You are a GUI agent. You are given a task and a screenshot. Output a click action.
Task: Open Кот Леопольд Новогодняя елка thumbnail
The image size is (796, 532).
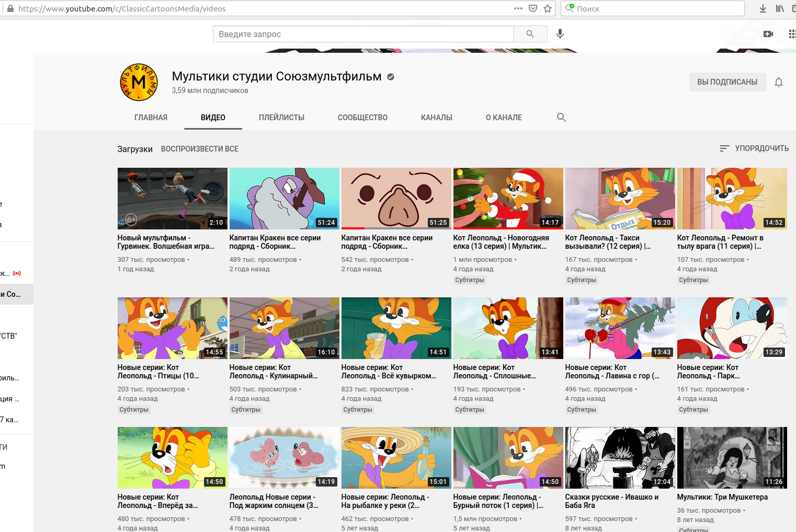[x=508, y=199]
